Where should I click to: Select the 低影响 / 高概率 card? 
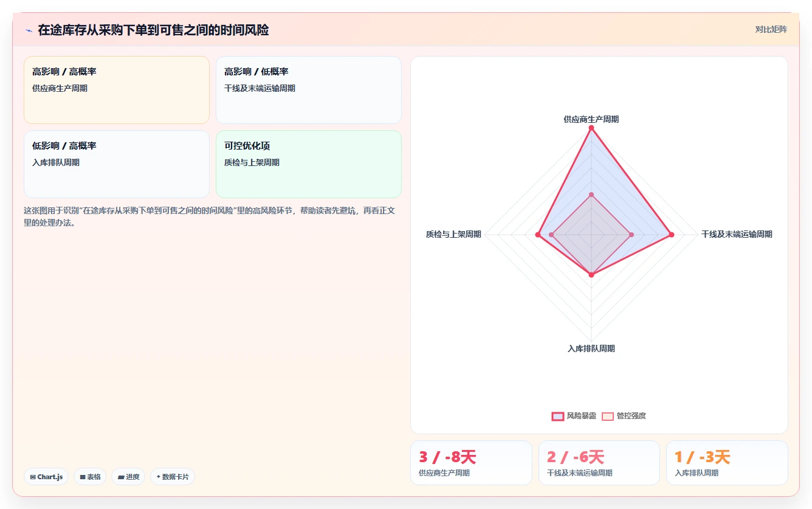click(x=117, y=164)
